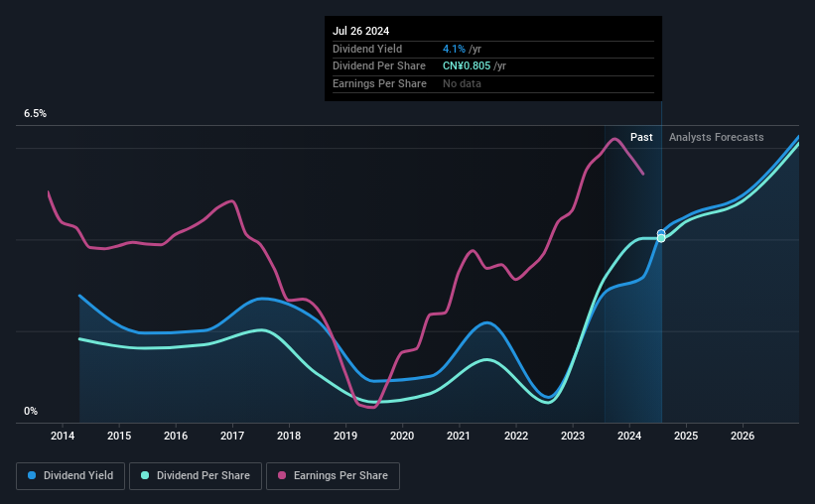Click the blue Dividend Yield data point marker
The image size is (815, 504).
pos(661,233)
